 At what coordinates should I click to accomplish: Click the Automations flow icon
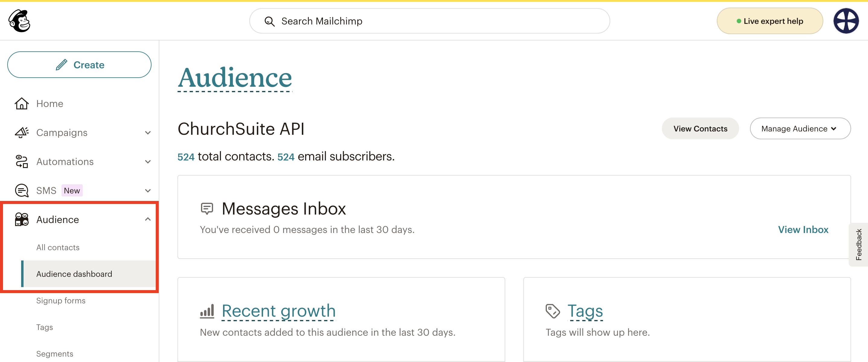click(x=21, y=162)
